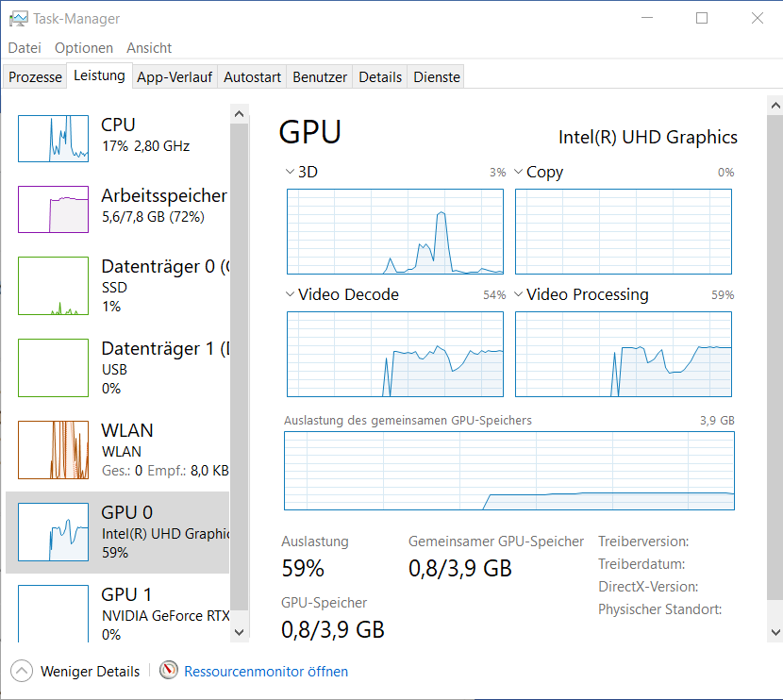Click the Ressourcenmonitor gauge icon
Screen dimensions: 783x700
tap(169, 671)
